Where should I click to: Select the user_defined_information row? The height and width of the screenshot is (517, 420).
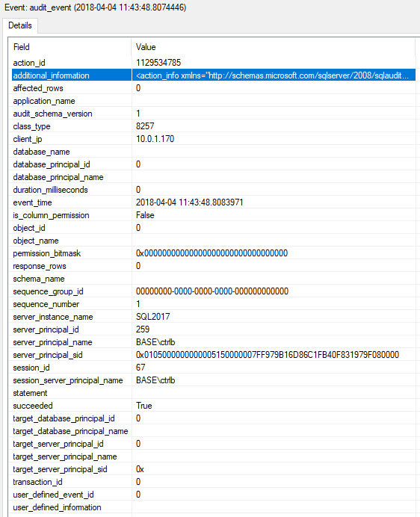(x=214, y=507)
